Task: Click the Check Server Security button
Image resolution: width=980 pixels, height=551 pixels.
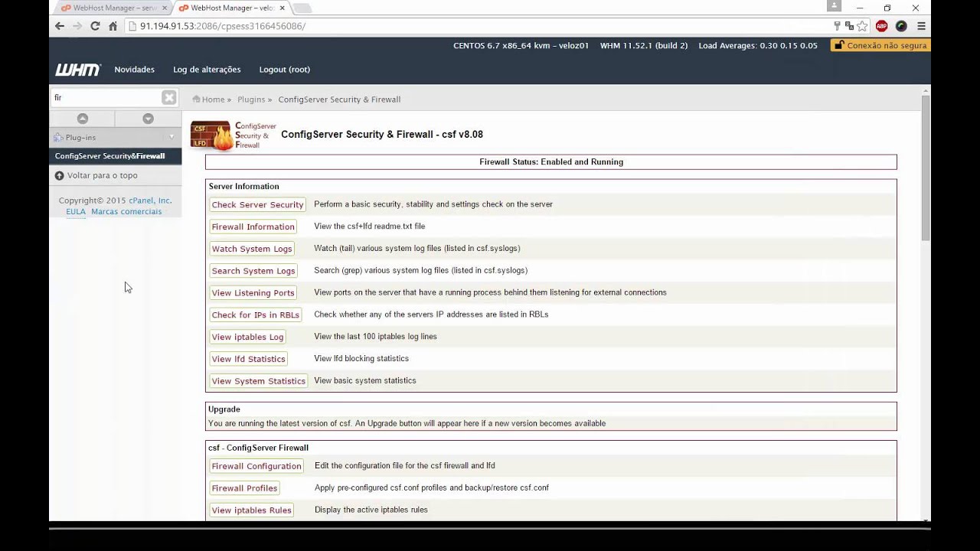Action: tap(258, 204)
